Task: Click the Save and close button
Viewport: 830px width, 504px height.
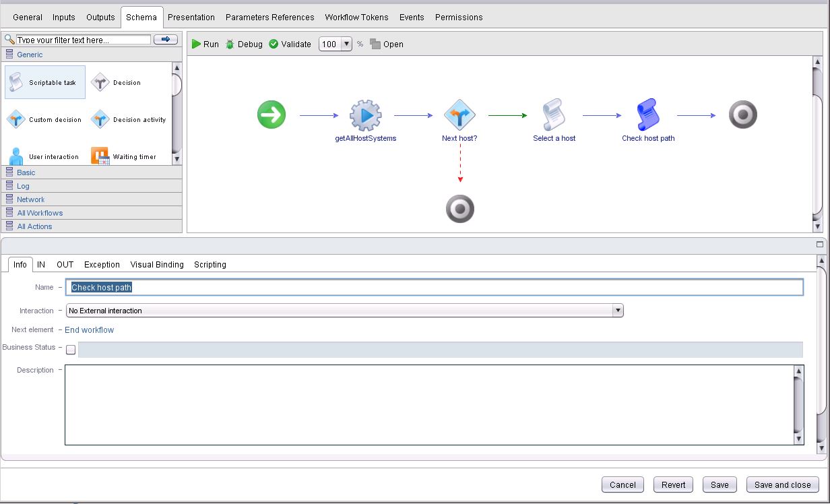Action: [782, 484]
